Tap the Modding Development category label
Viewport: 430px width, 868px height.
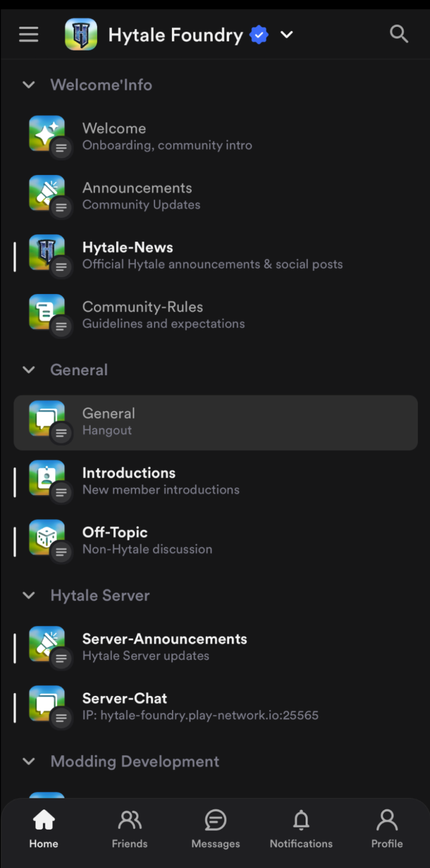[135, 762]
